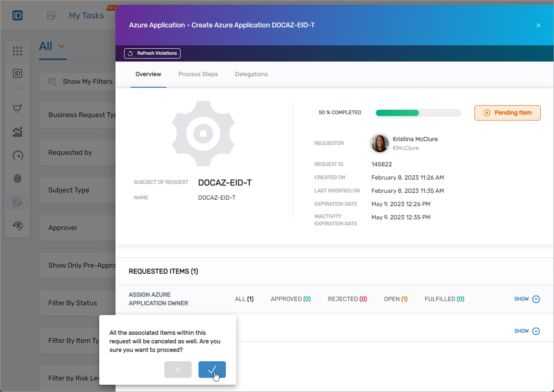Viewport: 554px width, 392px height.
Task: Open the Delegations tab
Action: (252, 74)
